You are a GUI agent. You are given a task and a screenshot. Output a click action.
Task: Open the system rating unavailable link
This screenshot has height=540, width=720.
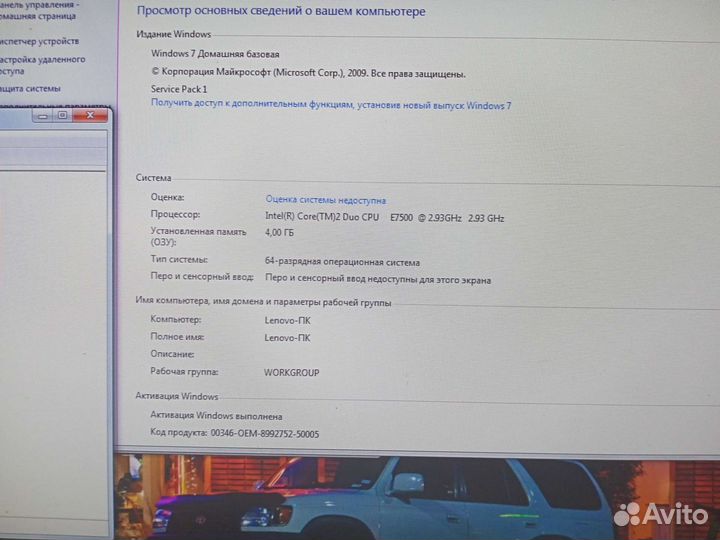click(x=326, y=200)
